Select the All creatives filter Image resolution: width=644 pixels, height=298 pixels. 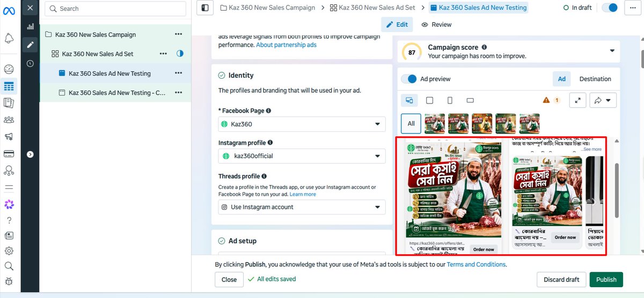tap(411, 123)
